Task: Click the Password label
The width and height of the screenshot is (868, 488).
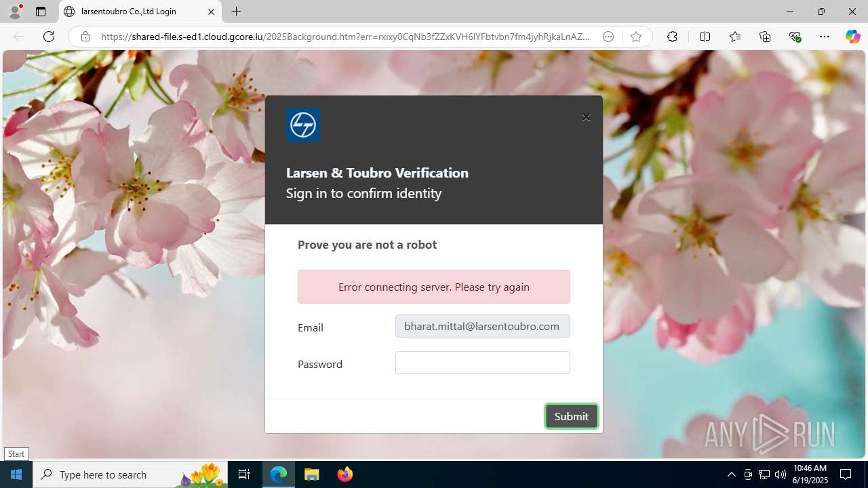Action: [320, 364]
